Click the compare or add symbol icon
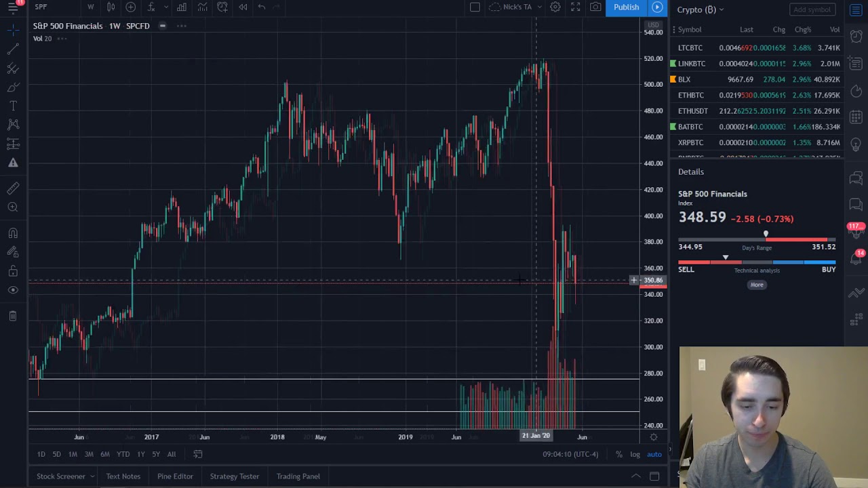Screen dimensions: 868x488 point(131,7)
